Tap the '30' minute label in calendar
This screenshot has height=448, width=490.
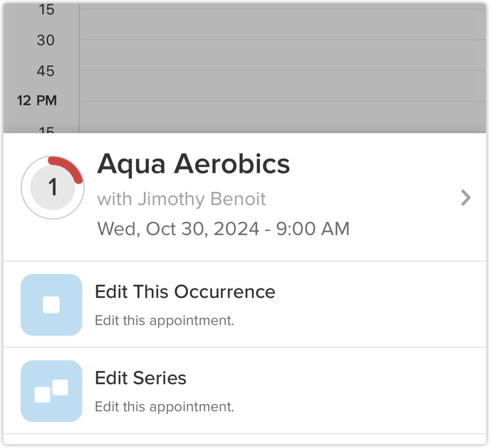tap(46, 40)
